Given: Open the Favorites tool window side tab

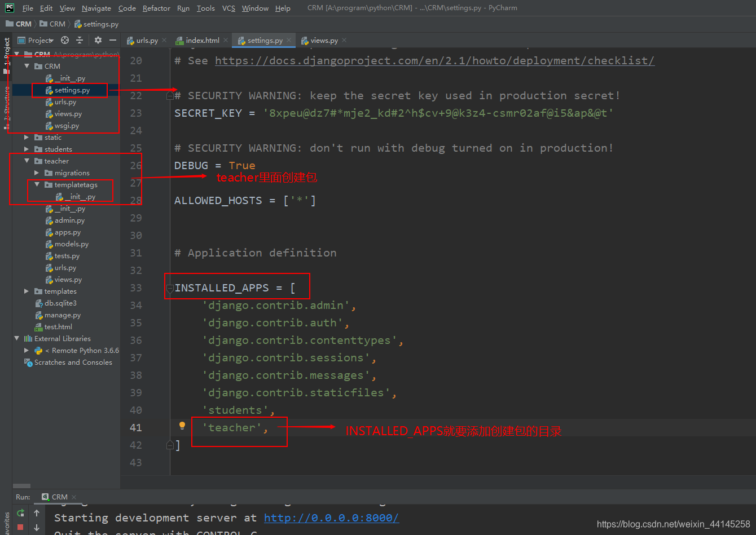Looking at the screenshot, I should click(6, 524).
